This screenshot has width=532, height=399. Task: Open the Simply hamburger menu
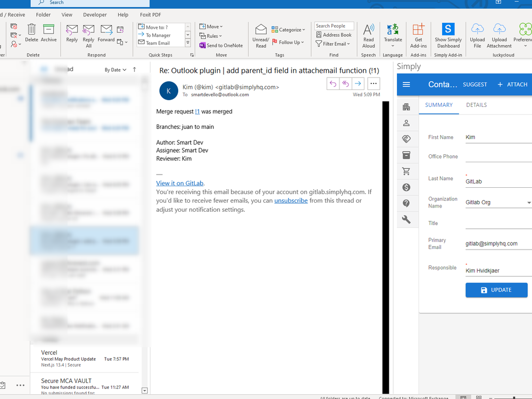pos(407,85)
